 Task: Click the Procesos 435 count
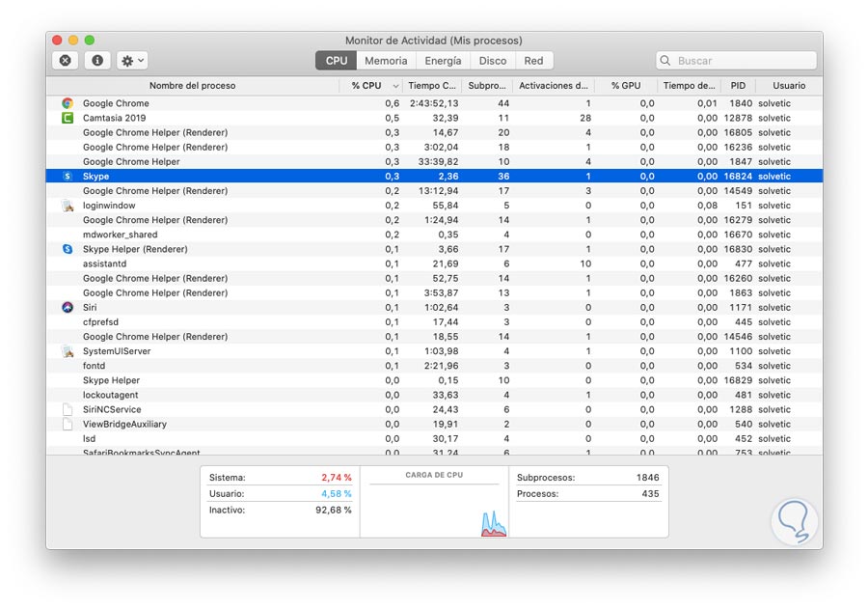[650, 494]
